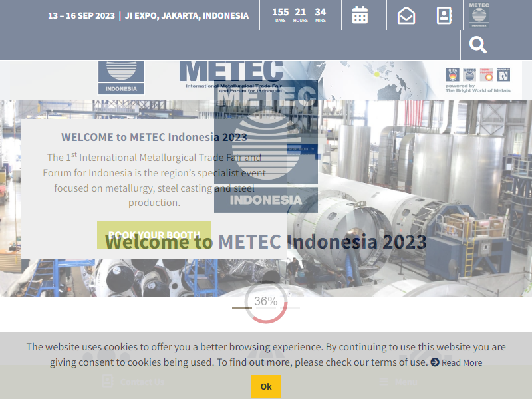532x399 pixels.
Task: Click the WELCOME to METEC Indonesia 2023 heading
Action: click(154, 137)
